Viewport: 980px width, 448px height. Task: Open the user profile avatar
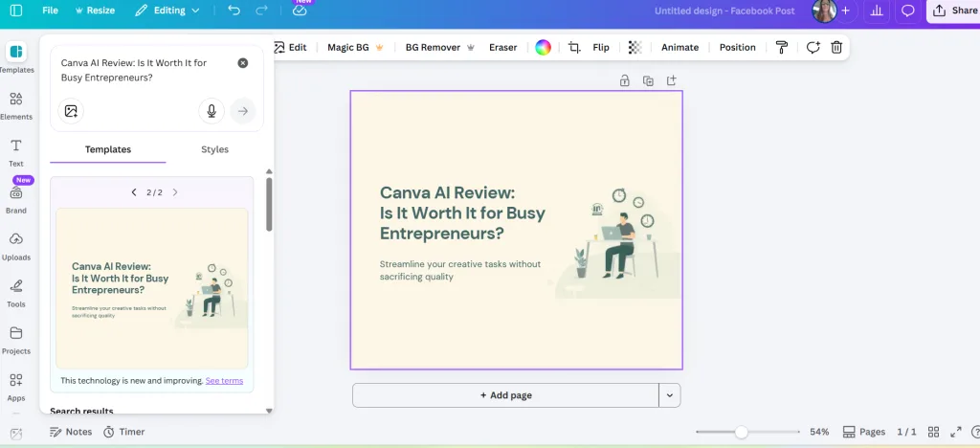coord(824,11)
